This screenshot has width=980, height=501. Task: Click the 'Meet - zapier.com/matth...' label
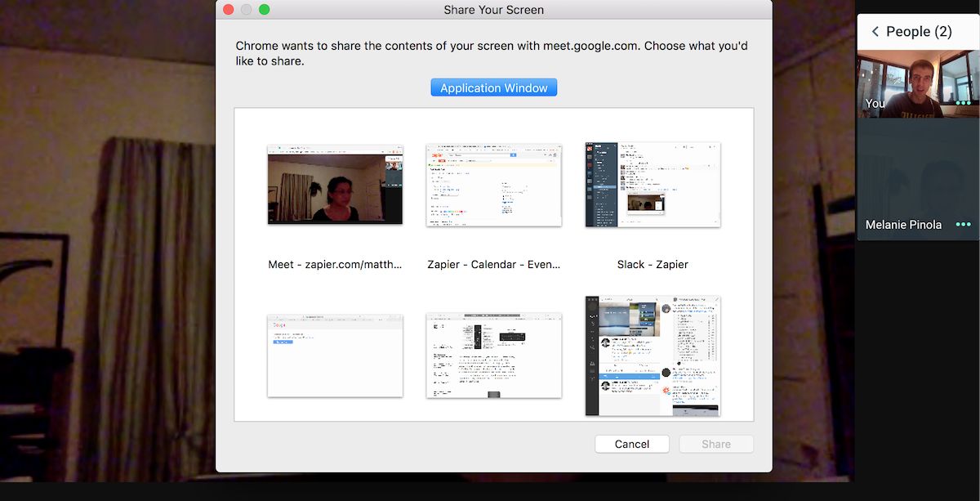coord(335,264)
